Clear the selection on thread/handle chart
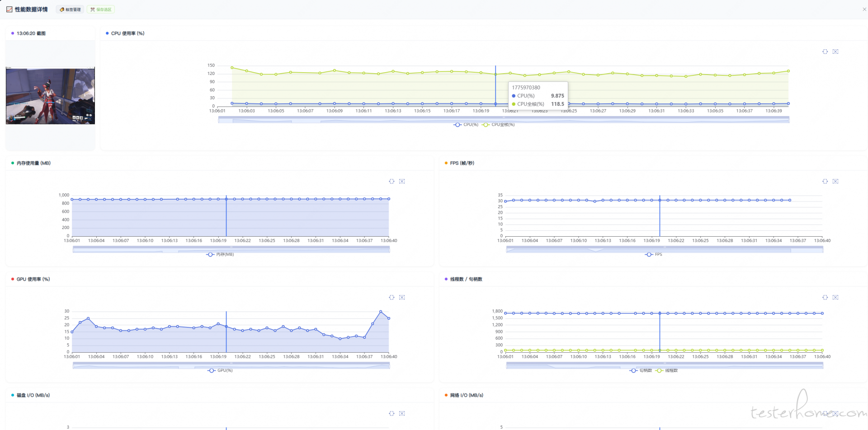The height and width of the screenshot is (430, 868). click(x=835, y=297)
